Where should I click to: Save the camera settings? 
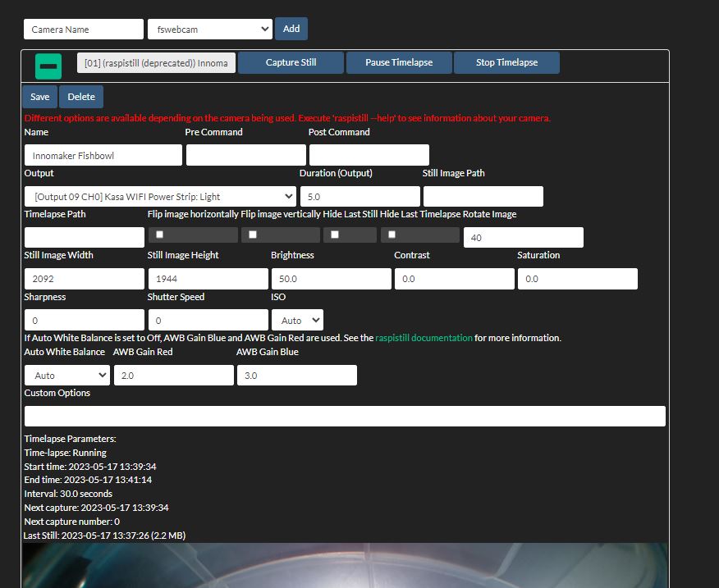point(39,96)
